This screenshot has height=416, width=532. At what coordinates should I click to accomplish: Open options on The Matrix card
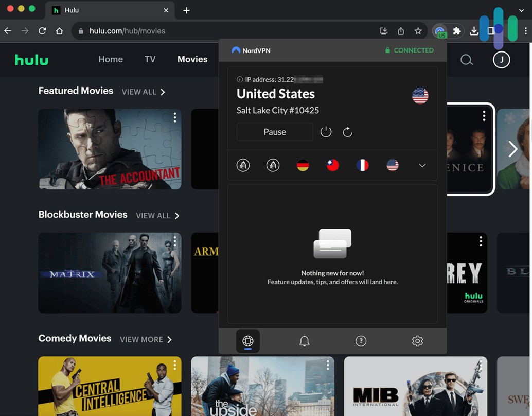175,241
